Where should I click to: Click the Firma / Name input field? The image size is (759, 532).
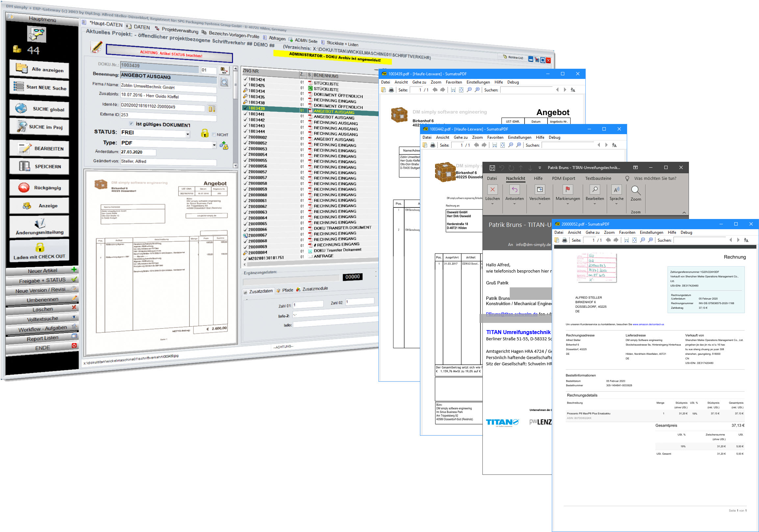(168, 87)
